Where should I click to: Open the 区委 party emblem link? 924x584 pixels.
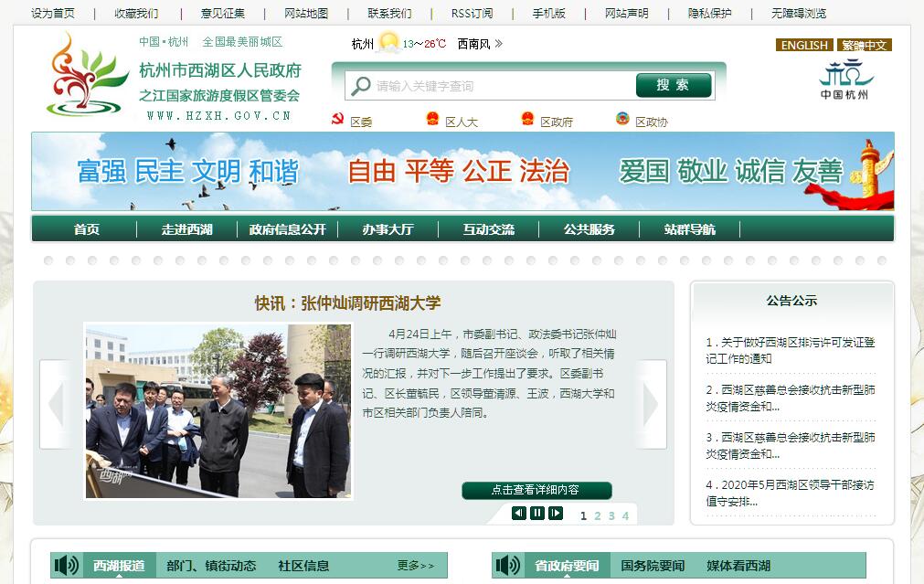337,121
